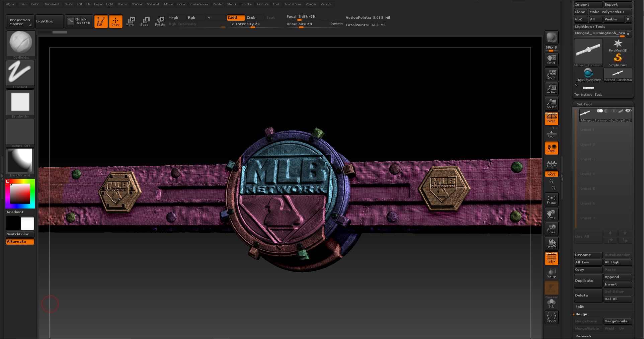Click the large Merged_TurningKnob tool thumbnail
This screenshot has width=644, height=339.
pyautogui.click(x=588, y=53)
